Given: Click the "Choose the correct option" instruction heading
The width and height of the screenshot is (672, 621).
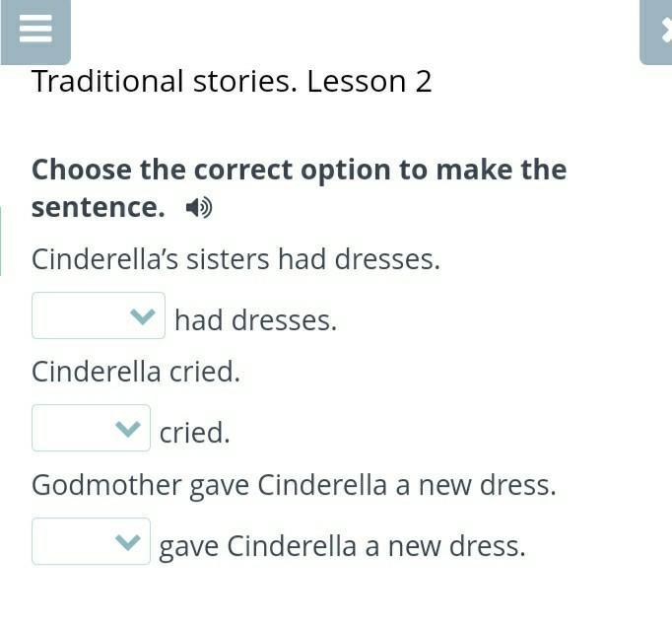Looking at the screenshot, I should [299, 171].
